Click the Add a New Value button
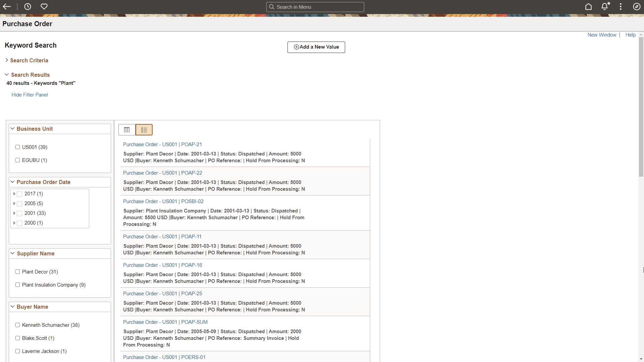Image resolution: width=644 pixels, height=362 pixels. coord(316,47)
